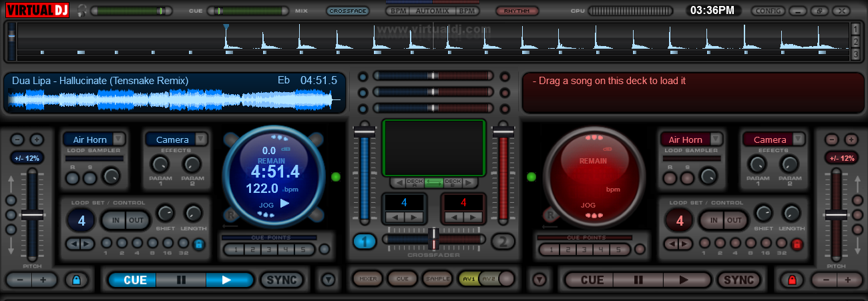
Task: Click the previous arrow beside Deck A
Action: [x=398, y=183]
